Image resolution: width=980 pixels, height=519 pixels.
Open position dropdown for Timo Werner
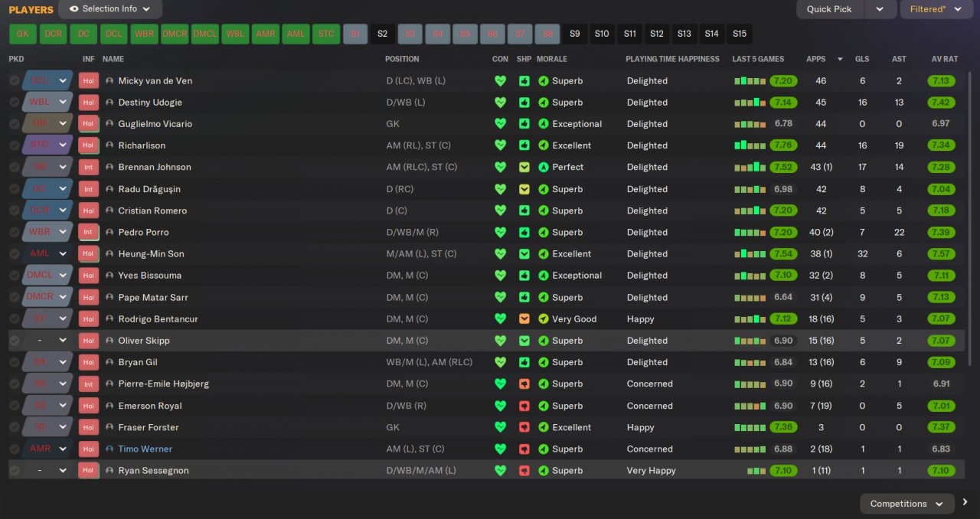[64, 449]
